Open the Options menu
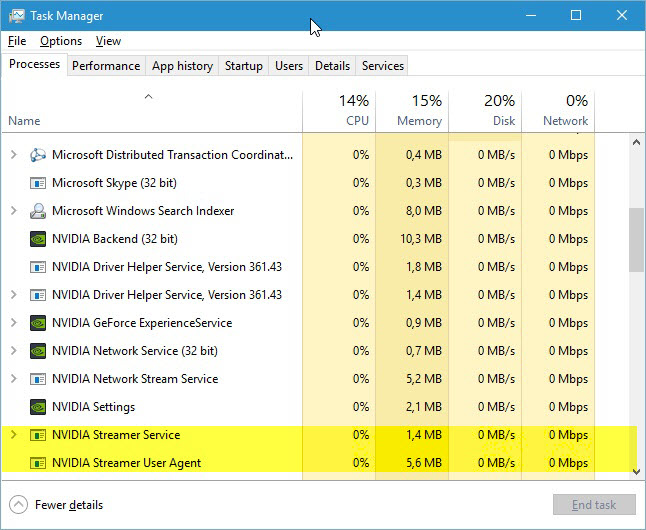646x530 pixels. (x=61, y=41)
